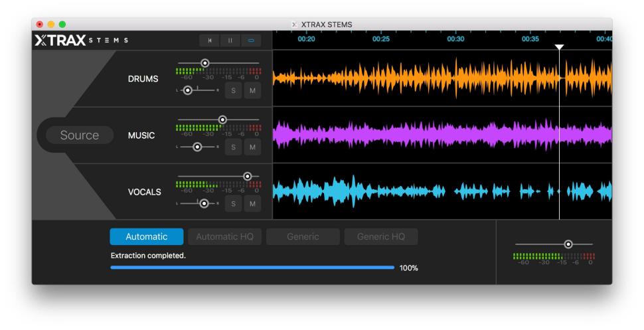Click the VOCALS pan slider knob
Screen dimensions: 644x330
(204, 203)
